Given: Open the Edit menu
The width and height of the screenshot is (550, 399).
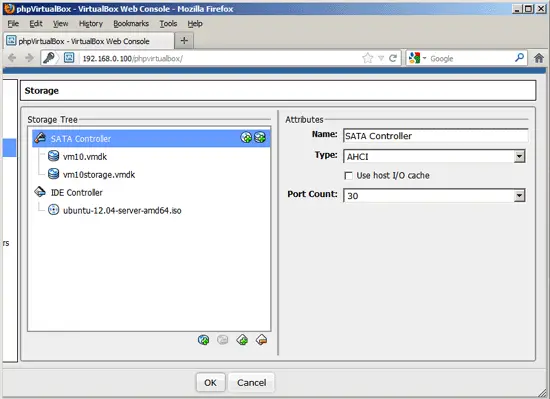Looking at the screenshot, I should (36, 23).
